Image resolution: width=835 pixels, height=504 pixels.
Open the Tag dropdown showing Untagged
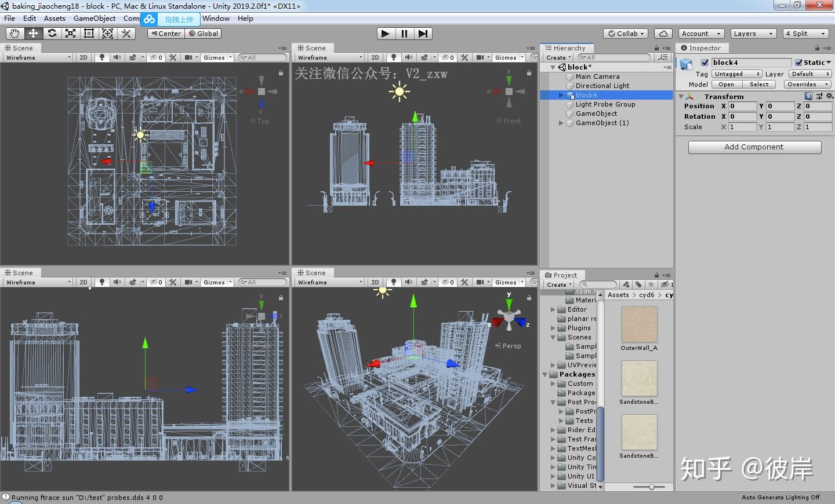click(736, 74)
